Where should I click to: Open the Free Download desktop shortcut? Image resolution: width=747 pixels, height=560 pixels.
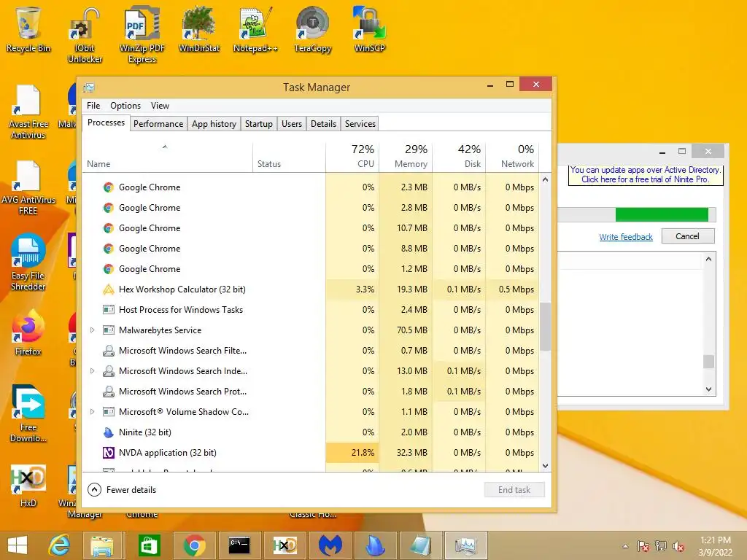click(28, 413)
